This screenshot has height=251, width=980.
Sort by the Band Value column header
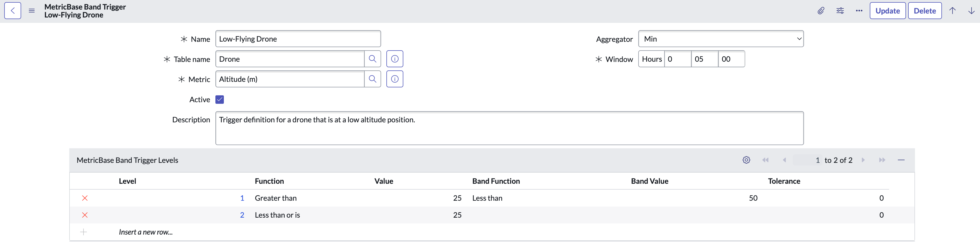(x=650, y=181)
